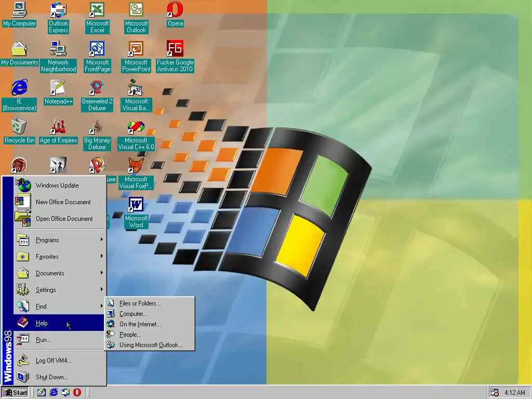Expand the Documents submenu arrow
The width and height of the screenshot is (532, 399).
pos(101,273)
